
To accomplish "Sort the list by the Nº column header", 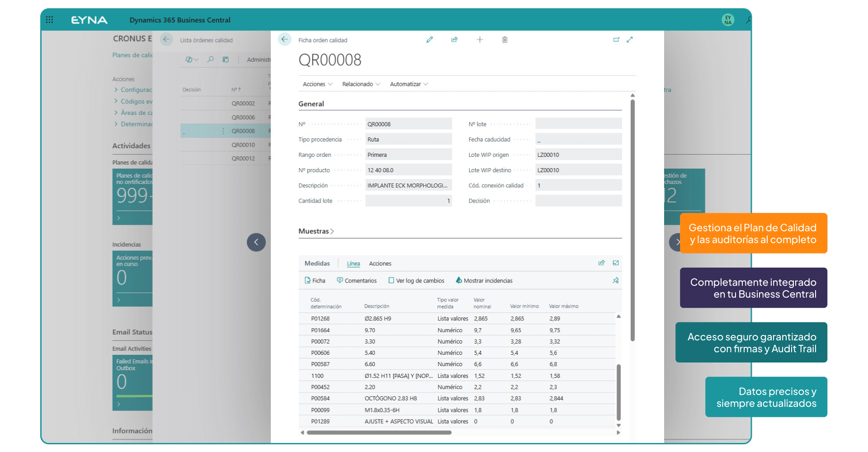I will (x=236, y=90).
